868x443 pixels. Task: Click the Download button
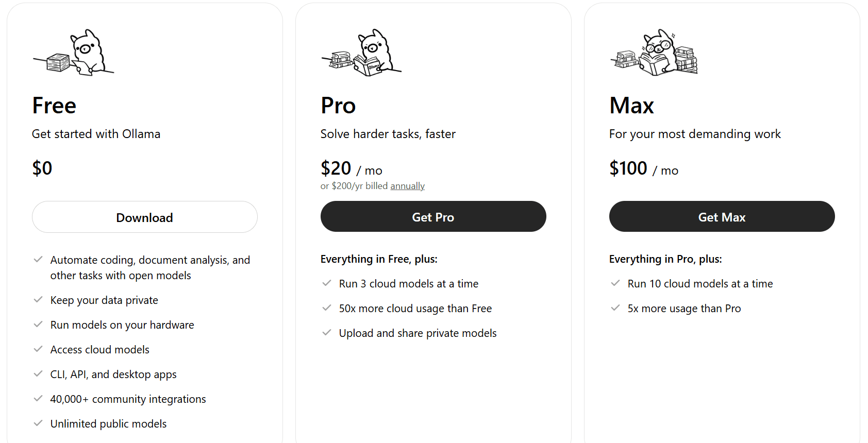click(x=144, y=217)
